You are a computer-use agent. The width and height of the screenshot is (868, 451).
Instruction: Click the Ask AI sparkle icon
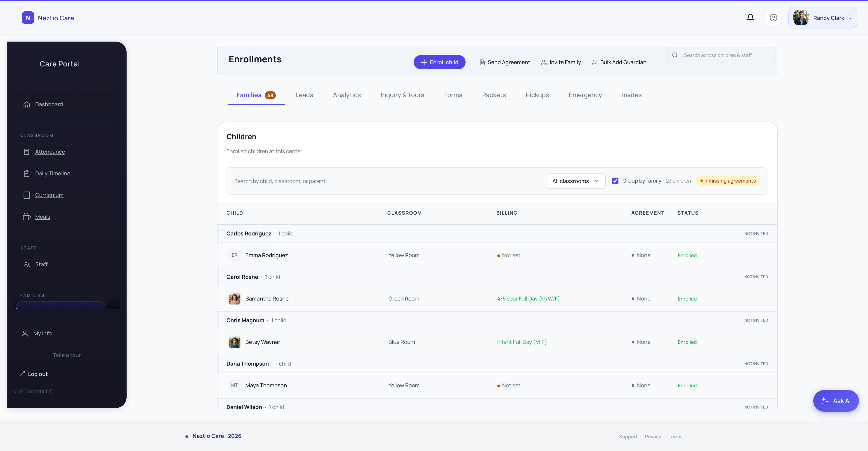click(x=825, y=401)
